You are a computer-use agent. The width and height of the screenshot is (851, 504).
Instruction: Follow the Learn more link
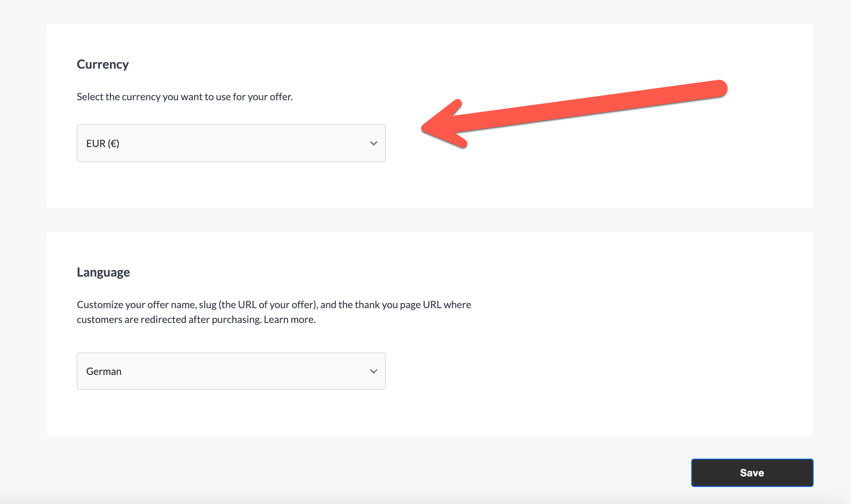pos(290,319)
